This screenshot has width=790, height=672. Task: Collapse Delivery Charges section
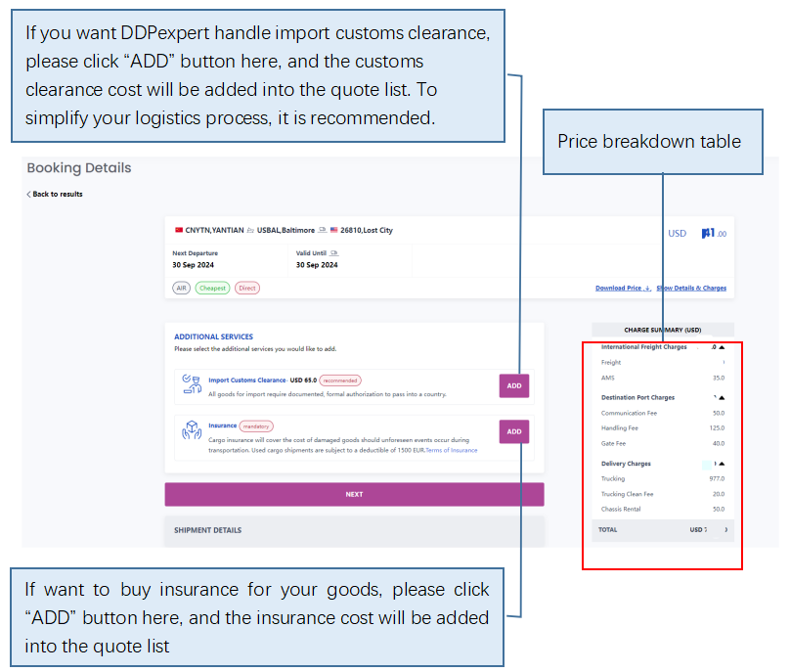click(722, 464)
